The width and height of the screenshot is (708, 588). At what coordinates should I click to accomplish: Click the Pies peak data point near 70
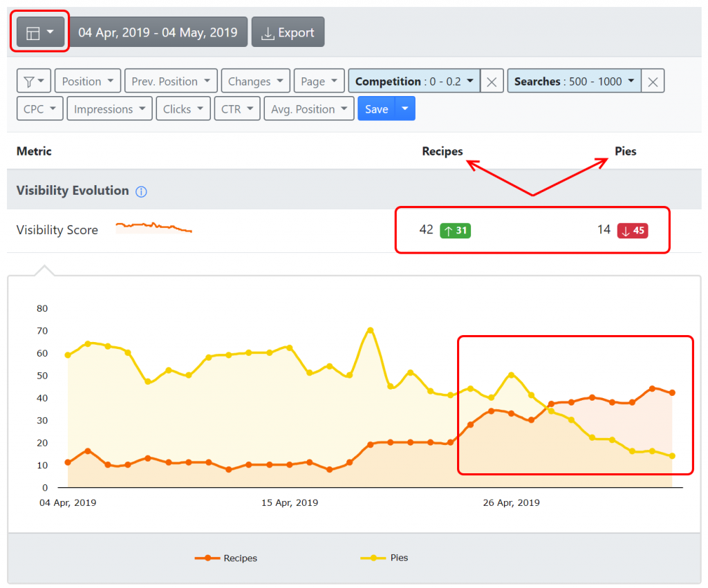pyautogui.click(x=371, y=330)
